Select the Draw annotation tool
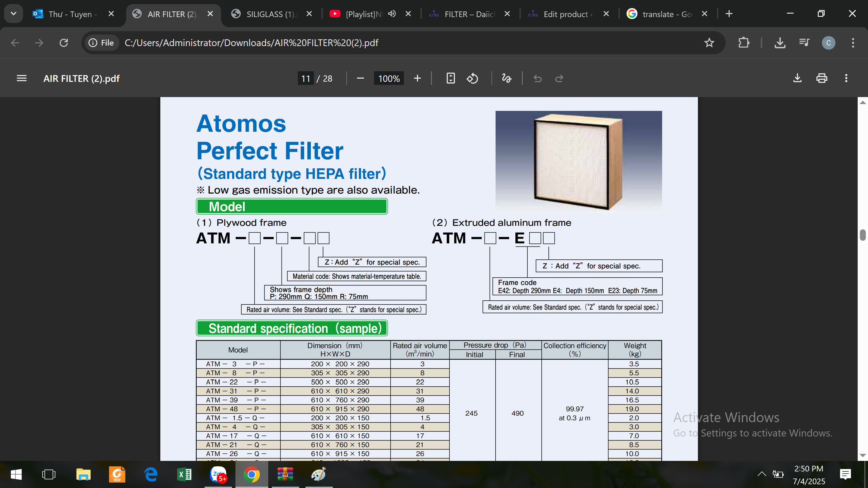The height and width of the screenshot is (488, 868). (506, 78)
